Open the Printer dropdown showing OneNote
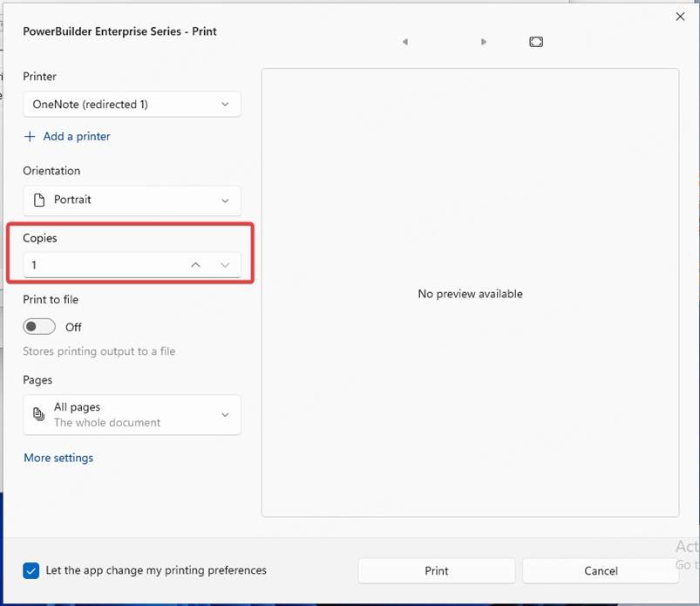Viewport: 700px width, 606px height. point(133,104)
